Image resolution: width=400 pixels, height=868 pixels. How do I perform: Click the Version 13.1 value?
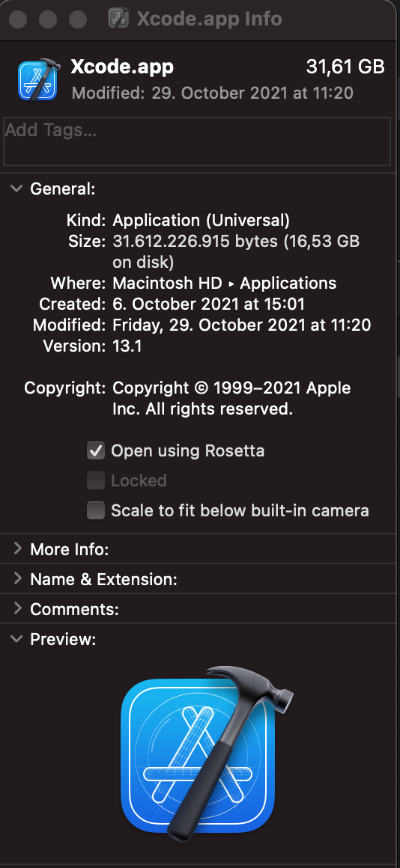[127, 346]
